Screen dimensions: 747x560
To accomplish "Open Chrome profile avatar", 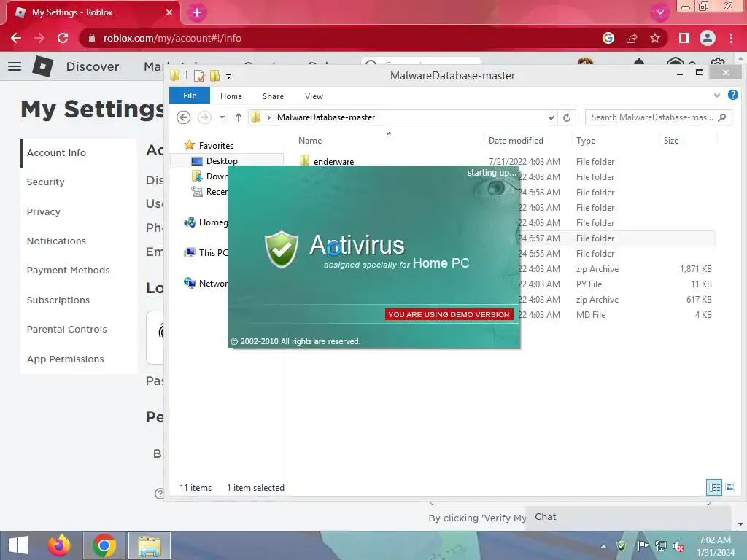I will (708, 38).
